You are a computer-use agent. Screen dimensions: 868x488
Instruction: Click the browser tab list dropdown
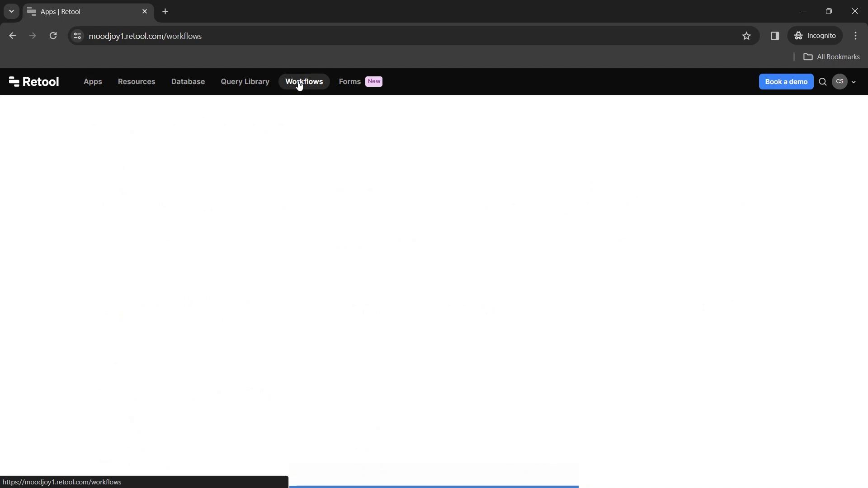click(x=11, y=11)
